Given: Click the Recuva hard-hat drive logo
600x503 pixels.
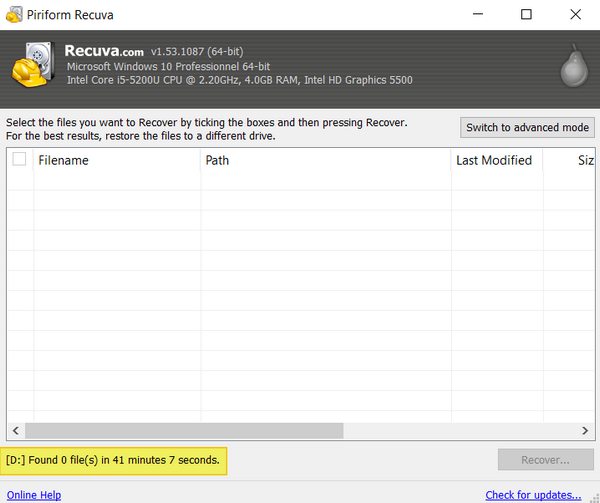Looking at the screenshot, I should tap(32, 64).
